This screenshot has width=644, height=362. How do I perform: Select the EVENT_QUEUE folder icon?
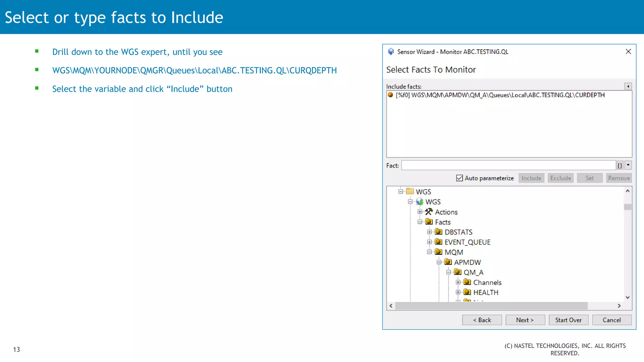pos(438,242)
